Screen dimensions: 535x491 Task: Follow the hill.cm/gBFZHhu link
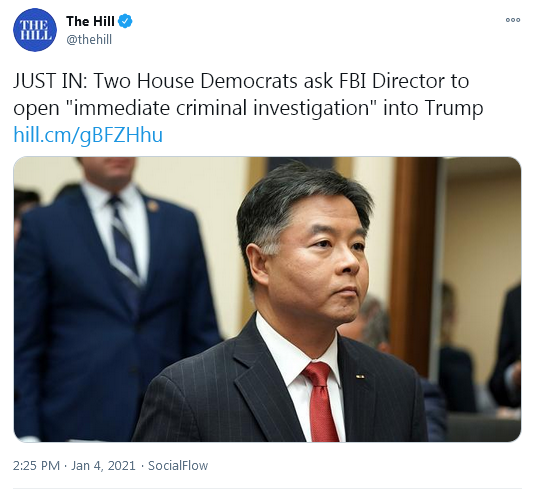click(x=88, y=134)
